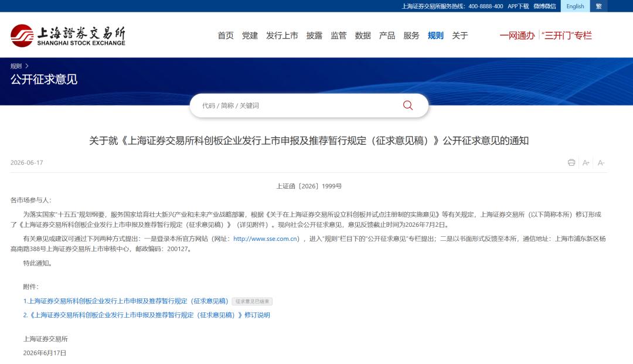
Task: Open the 监管 menu
Action: [338, 36]
